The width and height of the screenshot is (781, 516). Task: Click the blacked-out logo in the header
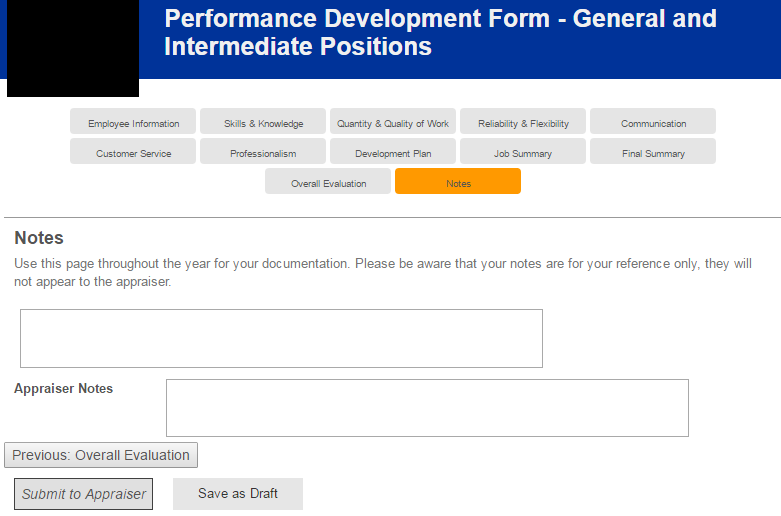tap(73, 48)
